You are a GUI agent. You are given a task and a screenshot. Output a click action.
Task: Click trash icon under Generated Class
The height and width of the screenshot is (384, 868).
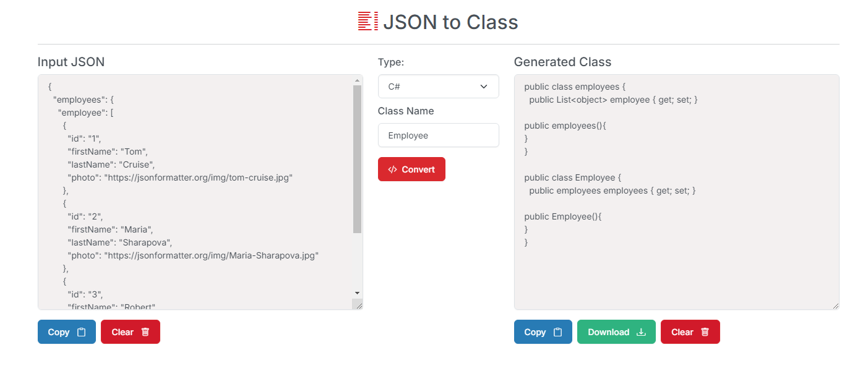click(705, 332)
